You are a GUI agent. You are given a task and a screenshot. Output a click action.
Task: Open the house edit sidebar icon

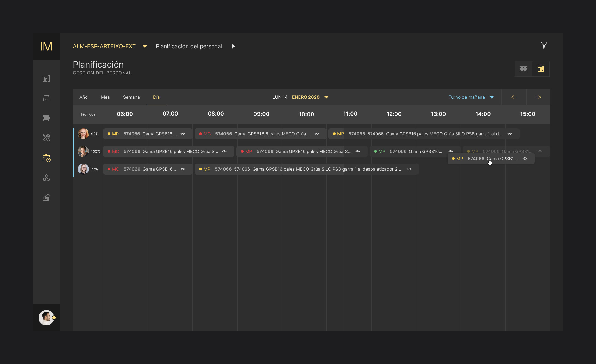(x=46, y=198)
